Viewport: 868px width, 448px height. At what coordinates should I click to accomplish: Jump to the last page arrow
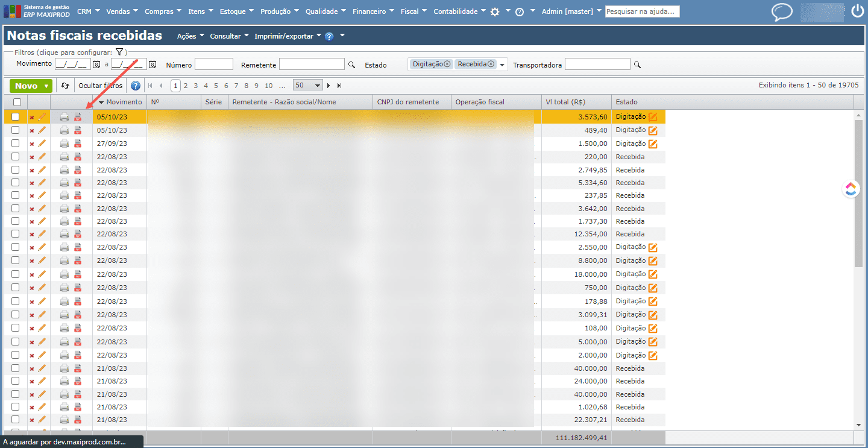[339, 86]
